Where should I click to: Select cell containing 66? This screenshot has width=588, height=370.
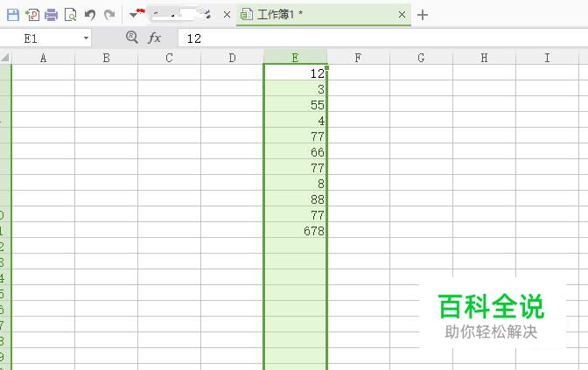[x=296, y=151]
